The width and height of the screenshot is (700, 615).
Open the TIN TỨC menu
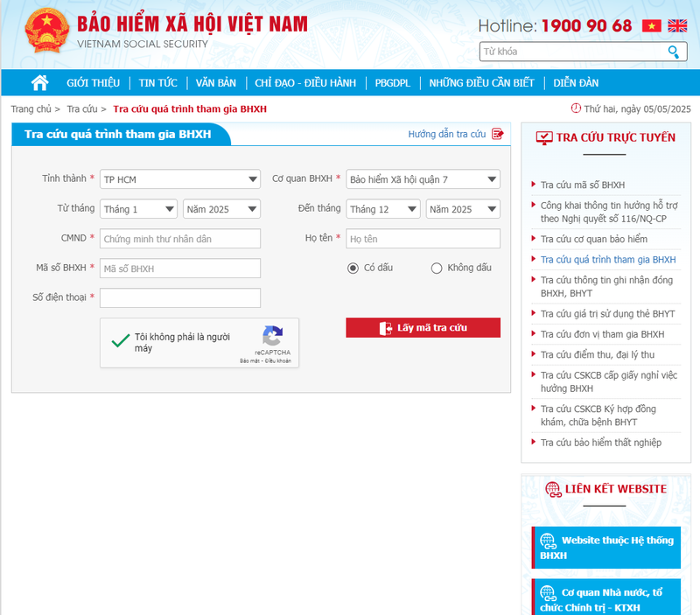[158, 83]
